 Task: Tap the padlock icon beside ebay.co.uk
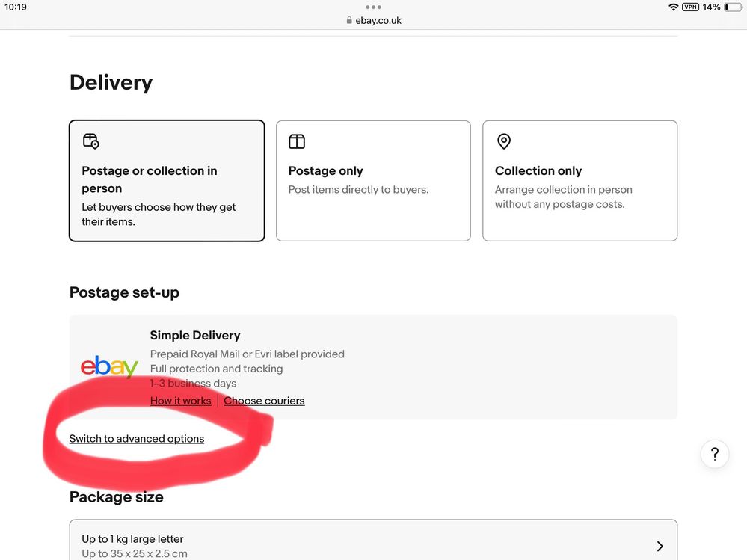[x=349, y=21]
